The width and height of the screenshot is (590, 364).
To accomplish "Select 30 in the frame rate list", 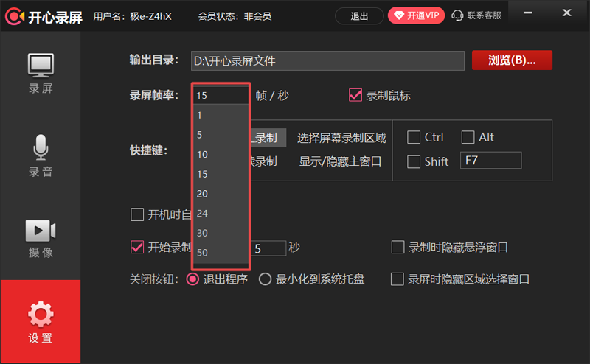I will [x=221, y=233].
